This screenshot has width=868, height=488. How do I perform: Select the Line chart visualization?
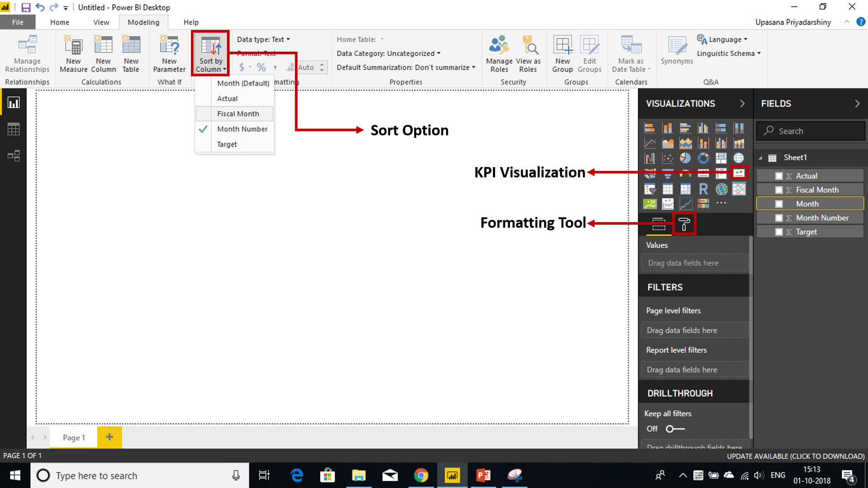coord(650,143)
